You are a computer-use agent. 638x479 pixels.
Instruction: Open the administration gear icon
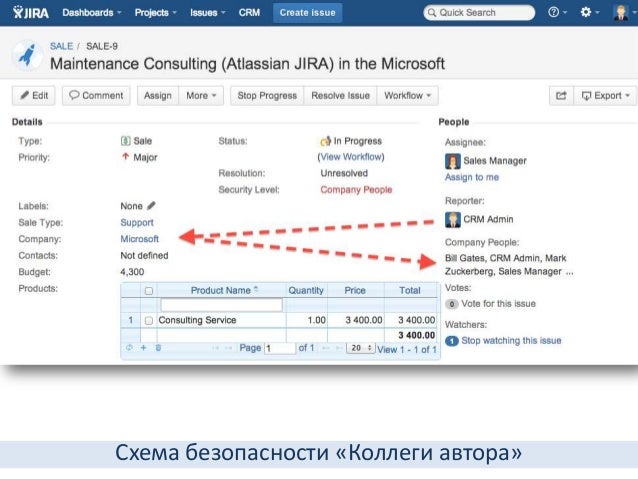(589, 12)
